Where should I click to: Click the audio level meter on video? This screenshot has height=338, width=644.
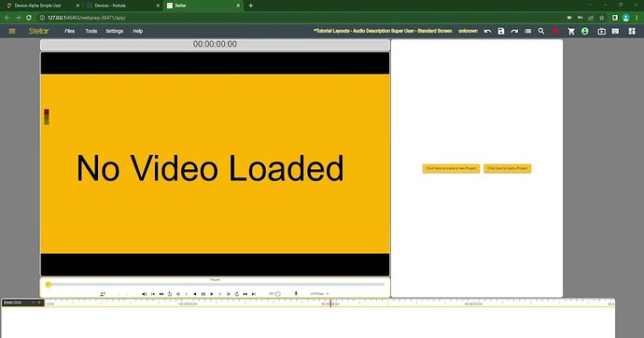click(47, 117)
